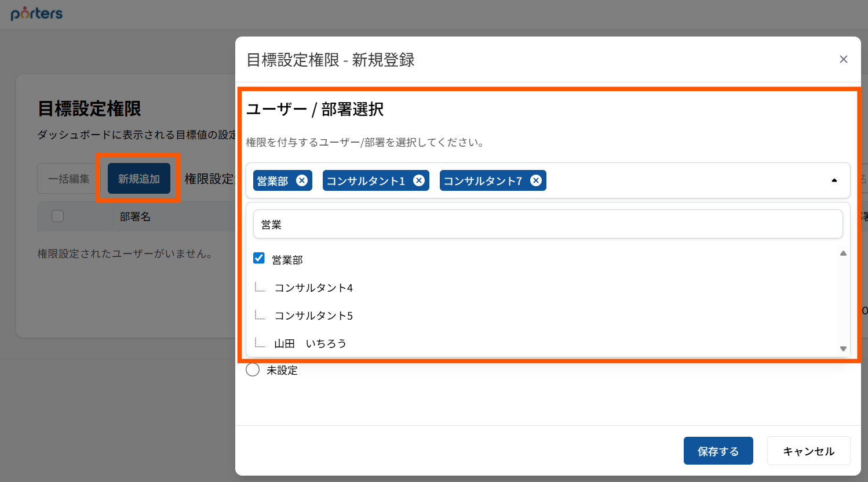The height and width of the screenshot is (482, 868).
Task: Choose 山田 いちろう in the list
Action: (310, 343)
